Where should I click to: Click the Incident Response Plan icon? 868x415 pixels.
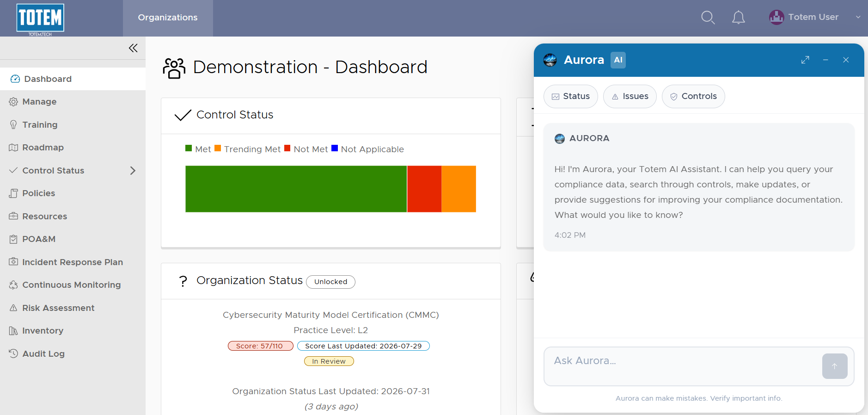[13, 262]
